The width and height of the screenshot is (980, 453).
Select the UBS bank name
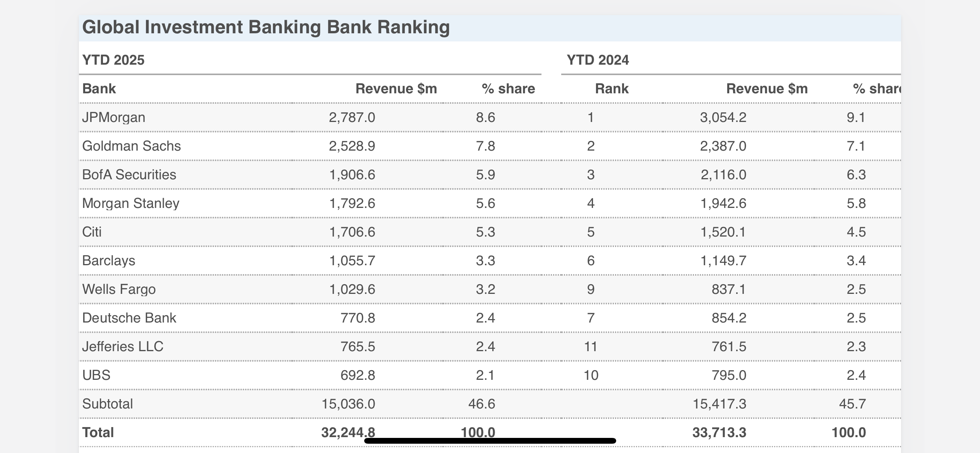click(96, 375)
